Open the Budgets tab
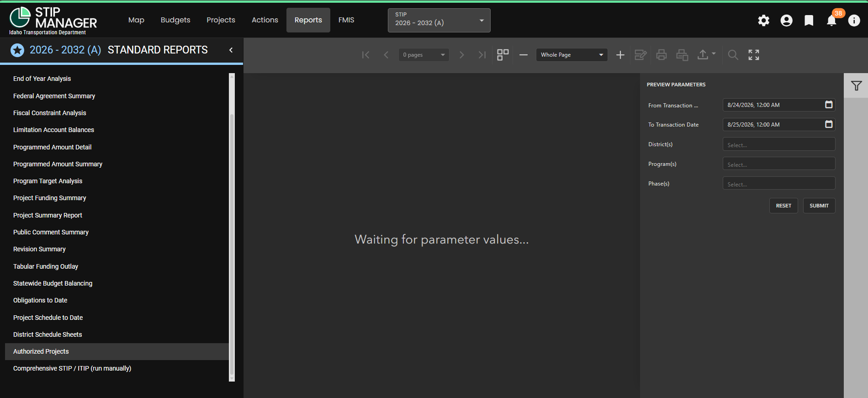Screen dimensions: 868x398 coord(175,20)
